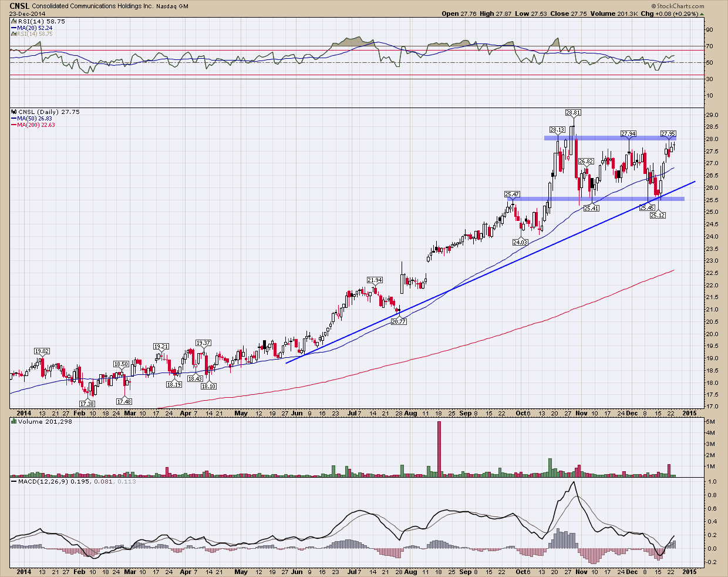This screenshot has width=728, height=577.
Task: Click the upper resistance zone near 28.0
Action: coord(610,138)
